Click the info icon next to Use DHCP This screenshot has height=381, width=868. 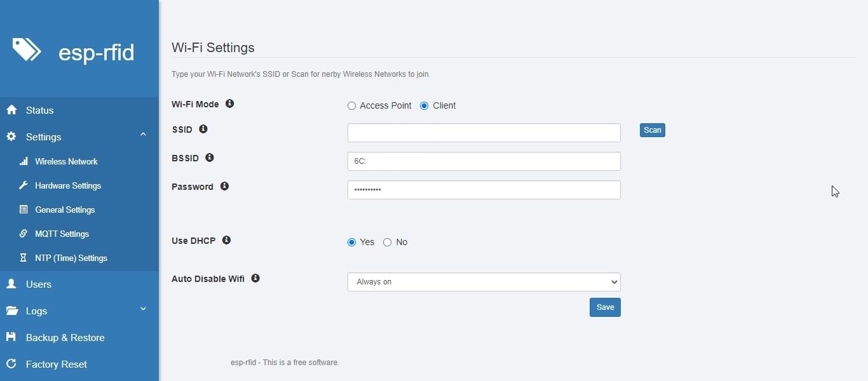coord(226,240)
